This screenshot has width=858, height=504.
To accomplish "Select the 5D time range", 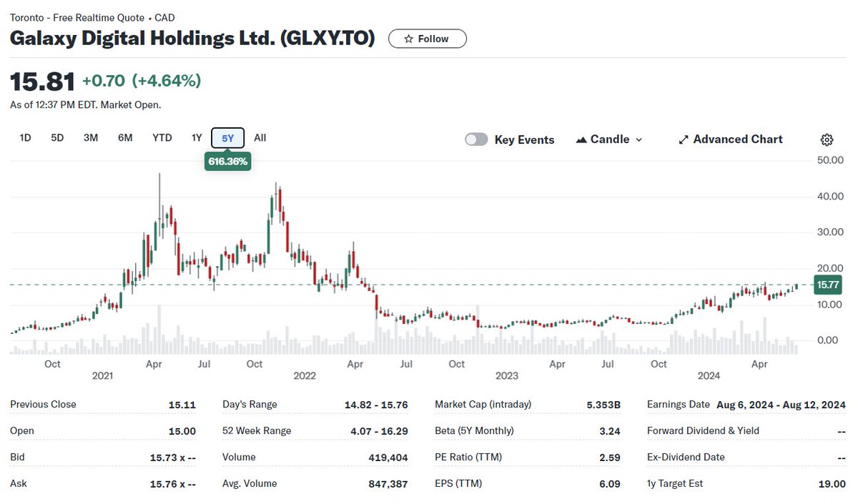I will click(x=57, y=137).
